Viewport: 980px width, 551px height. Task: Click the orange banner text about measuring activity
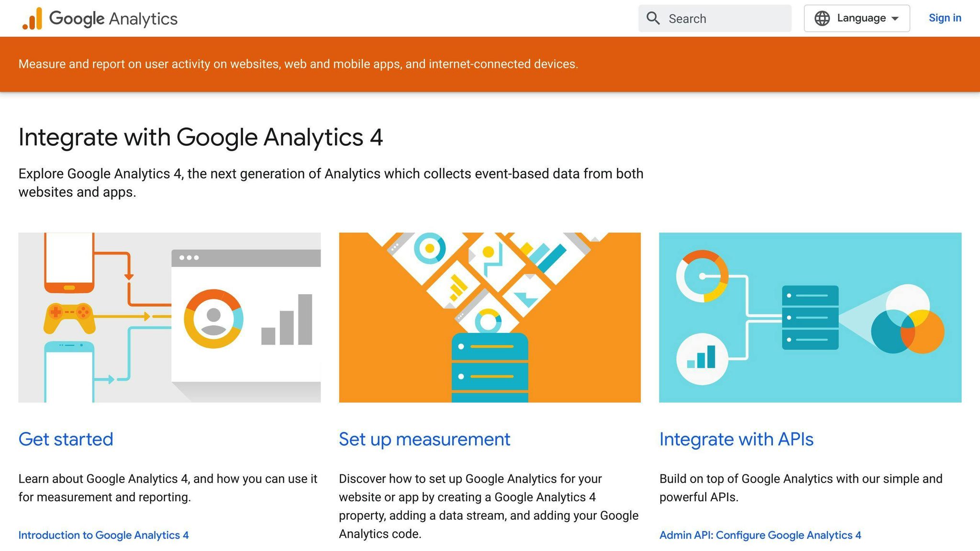(298, 64)
